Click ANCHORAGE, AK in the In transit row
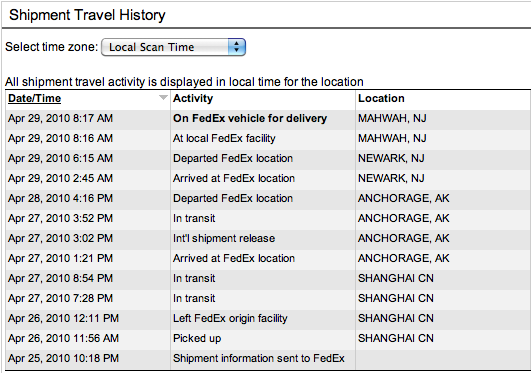The image size is (531, 373). 404,218
